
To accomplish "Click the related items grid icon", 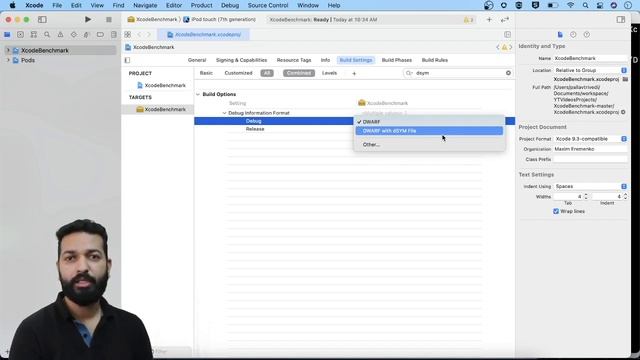I will click(128, 35).
